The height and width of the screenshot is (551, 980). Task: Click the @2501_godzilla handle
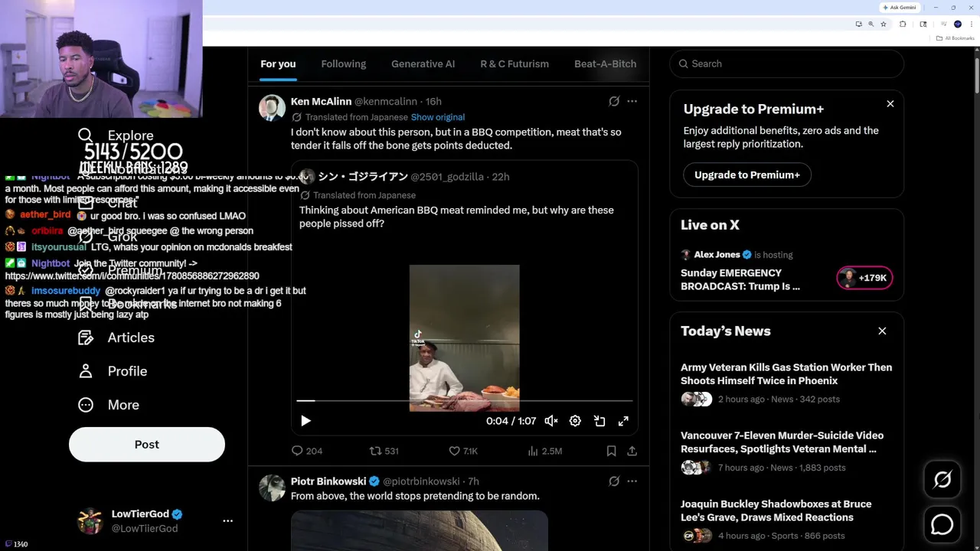click(x=447, y=177)
